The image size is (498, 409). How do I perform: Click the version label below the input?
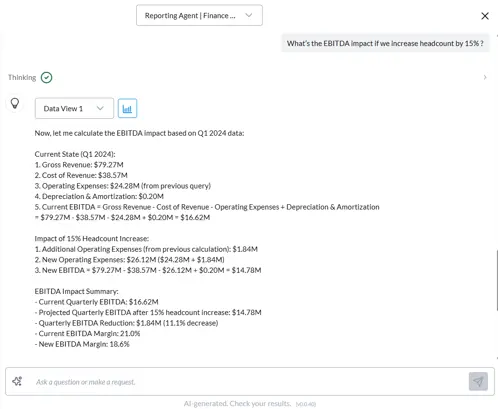click(x=306, y=404)
